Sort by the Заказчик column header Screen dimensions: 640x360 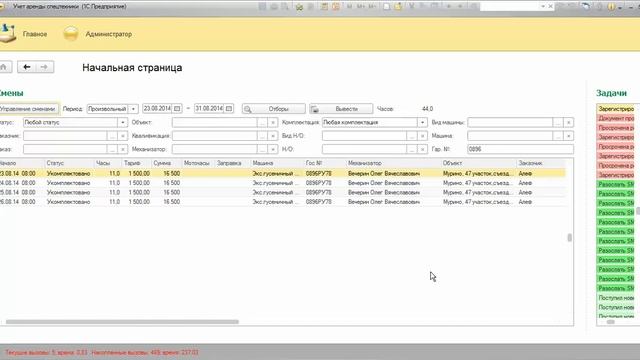click(x=541, y=163)
